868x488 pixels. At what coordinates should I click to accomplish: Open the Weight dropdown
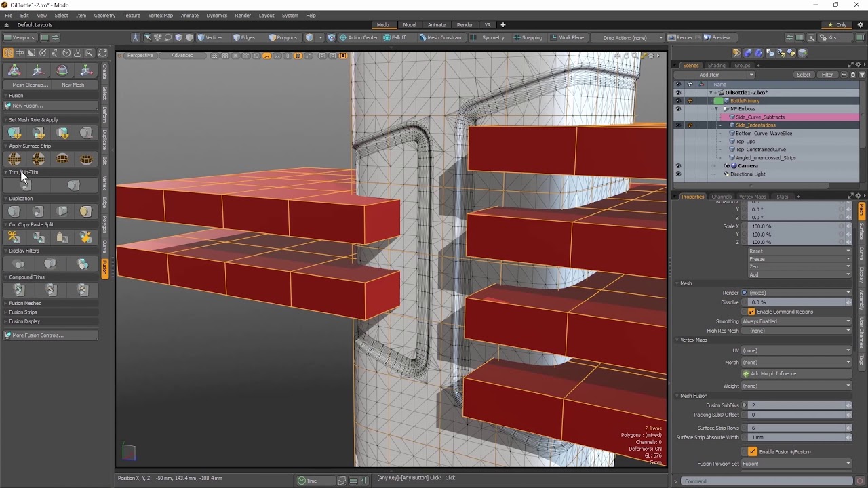796,386
